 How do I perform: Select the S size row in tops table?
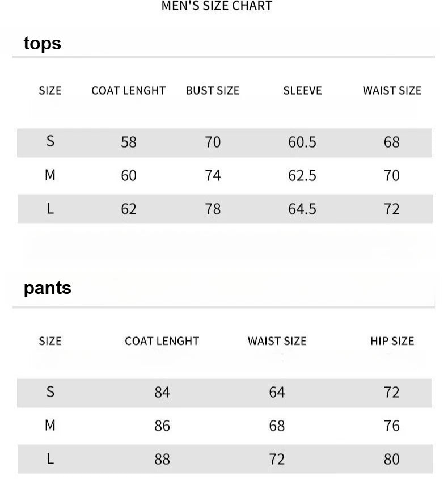pos(50,141)
